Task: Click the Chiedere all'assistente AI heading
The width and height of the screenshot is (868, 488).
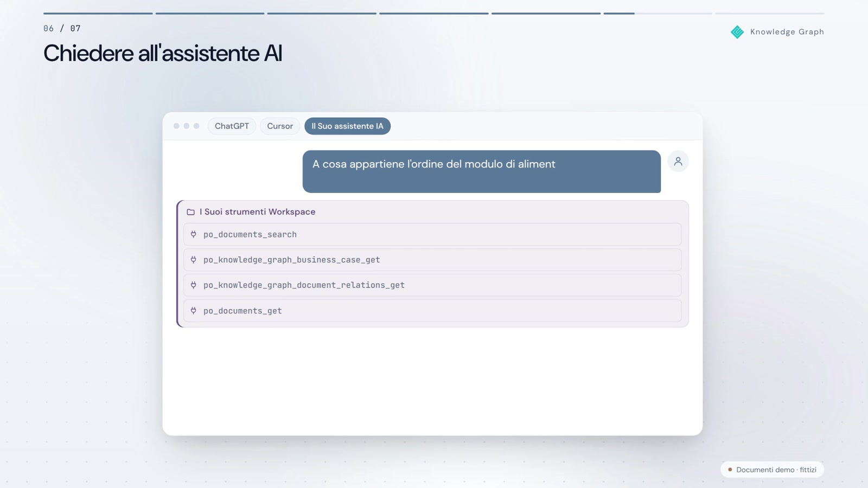Action: [163, 53]
